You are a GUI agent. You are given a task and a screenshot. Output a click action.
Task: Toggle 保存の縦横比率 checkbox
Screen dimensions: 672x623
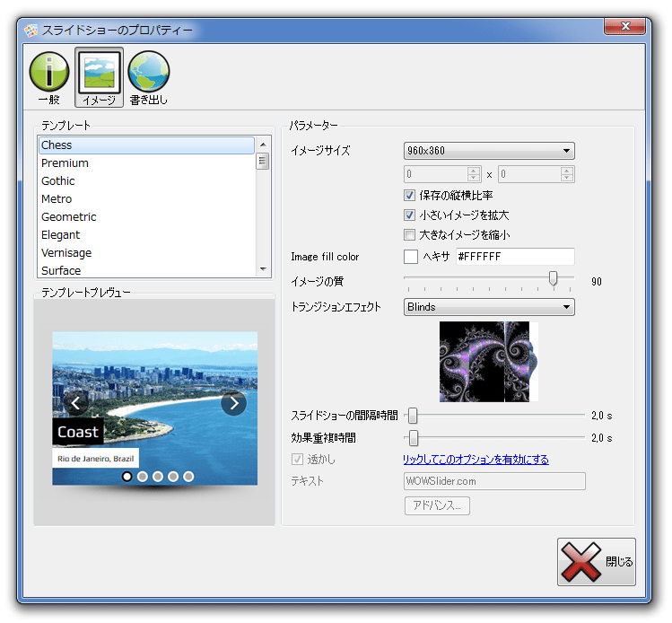[409, 196]
